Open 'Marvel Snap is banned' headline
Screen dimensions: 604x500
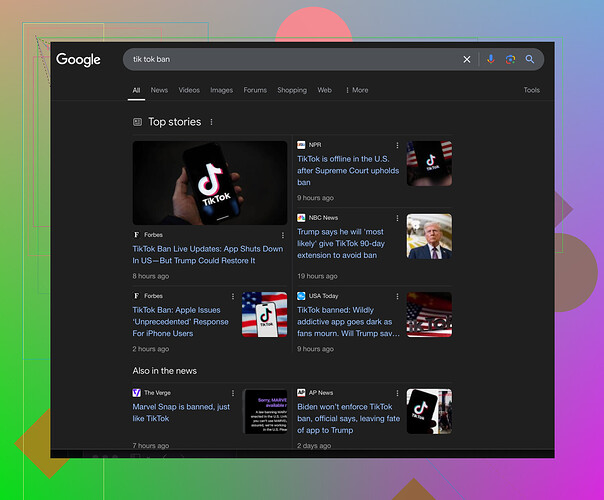click(x=181, y=413)
